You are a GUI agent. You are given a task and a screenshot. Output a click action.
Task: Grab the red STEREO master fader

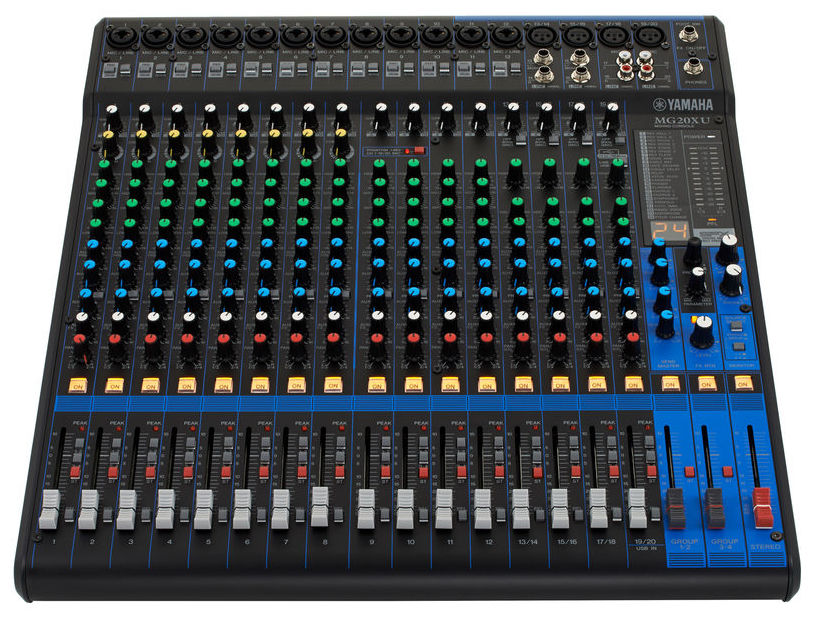tap(765, 507)
